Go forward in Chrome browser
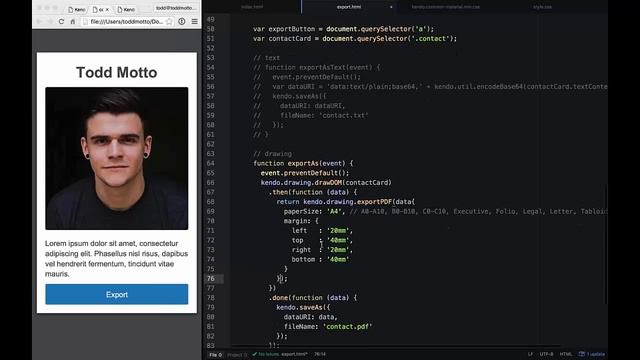640x360 pixels. click(50, 22)
